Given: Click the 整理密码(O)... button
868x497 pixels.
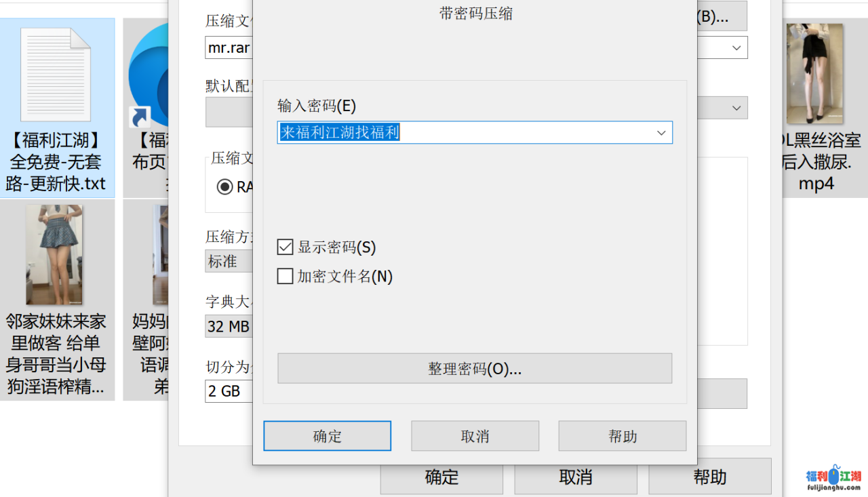Looking at the screenshot, I should coord(475,369).
